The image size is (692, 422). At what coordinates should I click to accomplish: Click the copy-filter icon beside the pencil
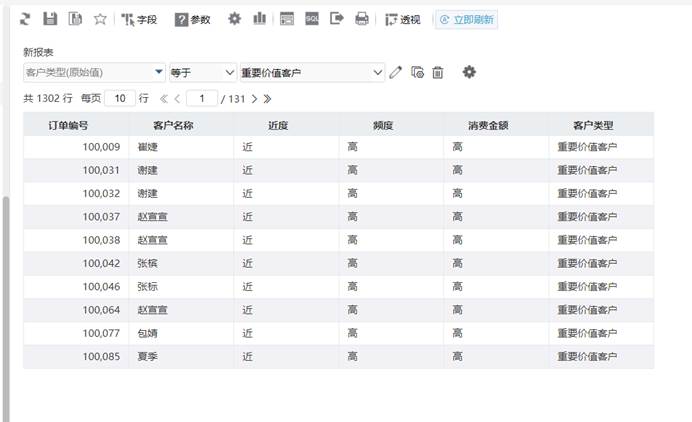tap(417, 72)
